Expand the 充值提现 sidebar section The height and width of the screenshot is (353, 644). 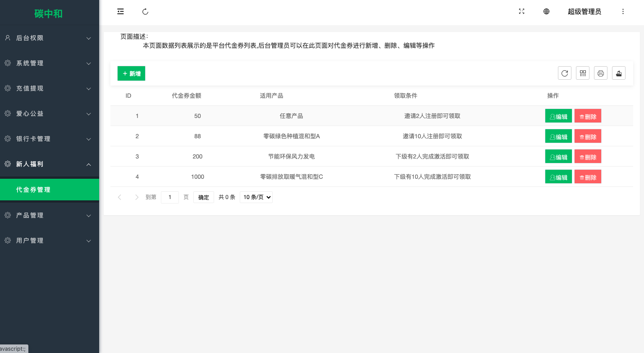(x=50, y=89)
